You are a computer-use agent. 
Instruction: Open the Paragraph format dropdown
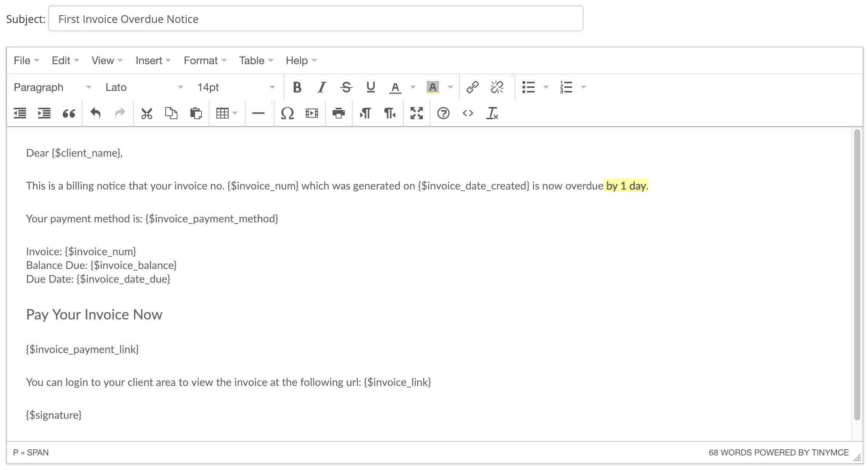click(52, 87)
